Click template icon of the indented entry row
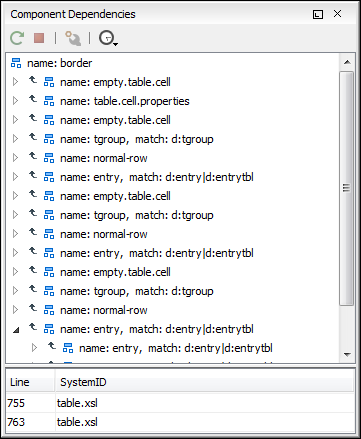Screen dimensions: 361x439 tap(68, 348)
